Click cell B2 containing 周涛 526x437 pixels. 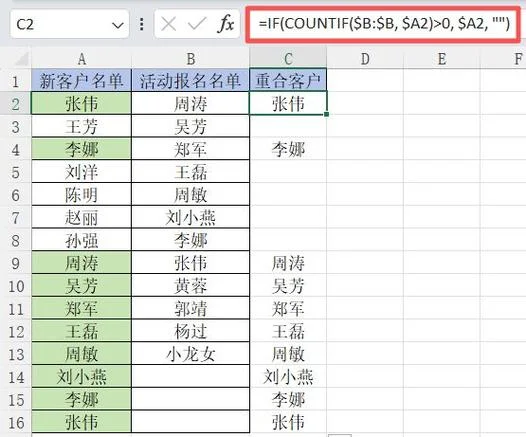[x=191, y=104]
